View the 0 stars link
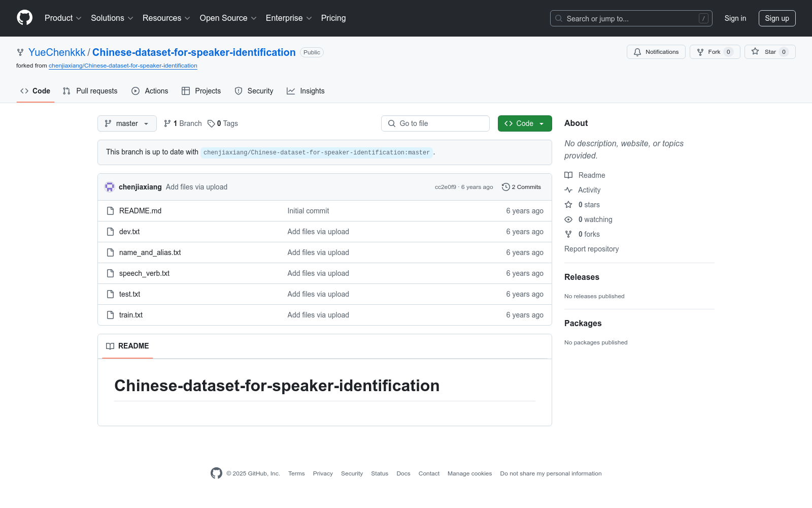Viewport: 812px width, 508px height. tap(582, 205)
